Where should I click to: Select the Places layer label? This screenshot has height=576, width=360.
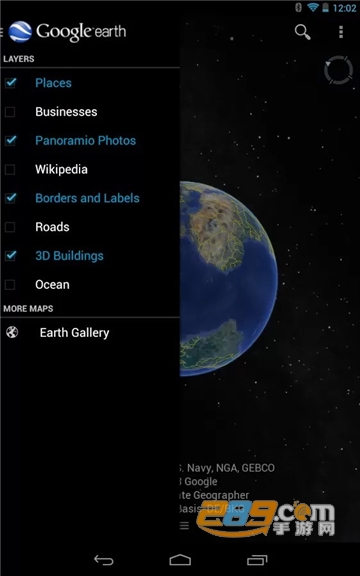(x=53, y=83)
